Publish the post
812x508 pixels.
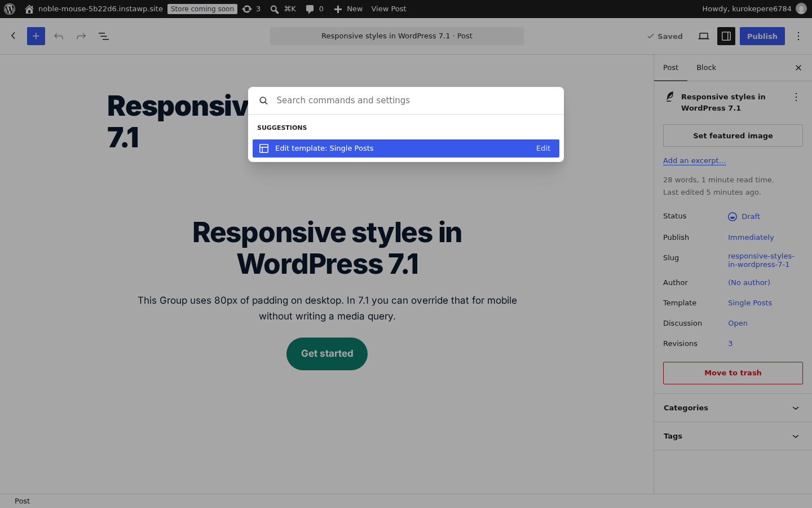pyautogui.click(x=762, y=36)
